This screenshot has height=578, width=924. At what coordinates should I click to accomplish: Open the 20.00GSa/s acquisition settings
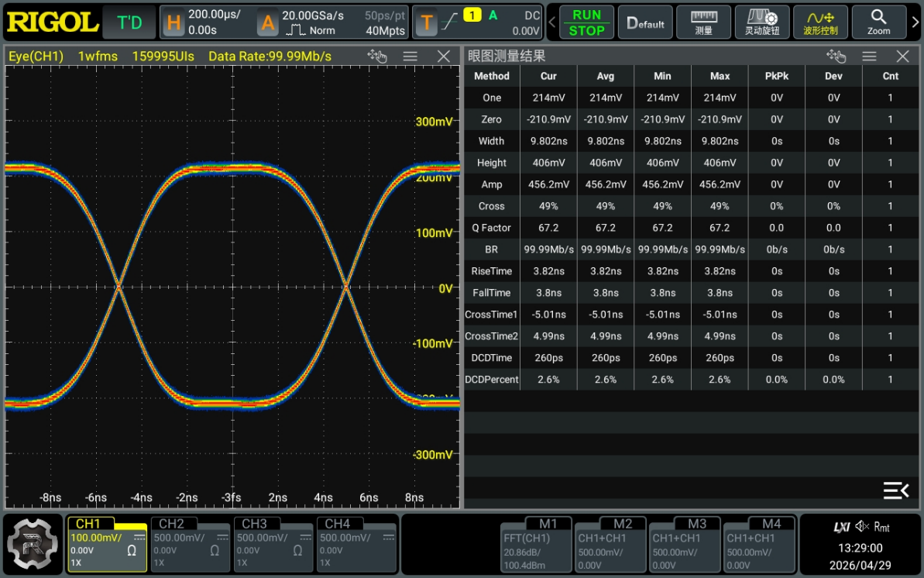tap(331, 22)
